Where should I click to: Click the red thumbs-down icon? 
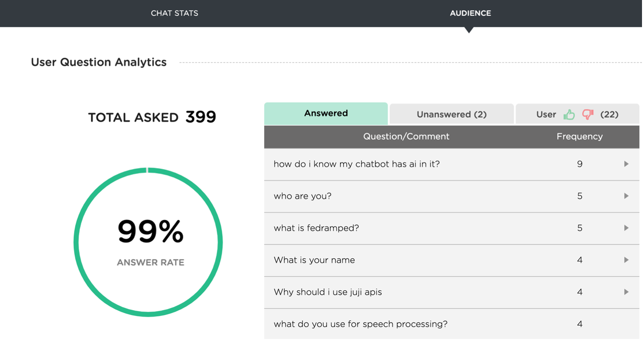pyautogui.click(x=588, y=115)
